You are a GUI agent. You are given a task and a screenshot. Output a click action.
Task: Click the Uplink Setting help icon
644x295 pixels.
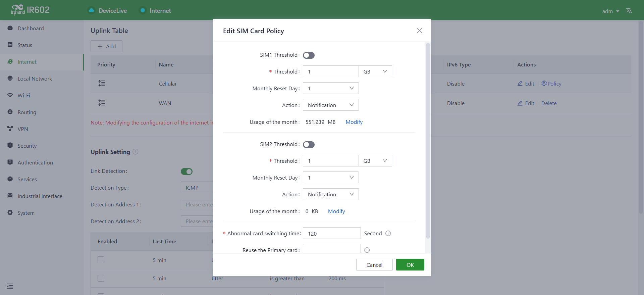click(136, 152)
